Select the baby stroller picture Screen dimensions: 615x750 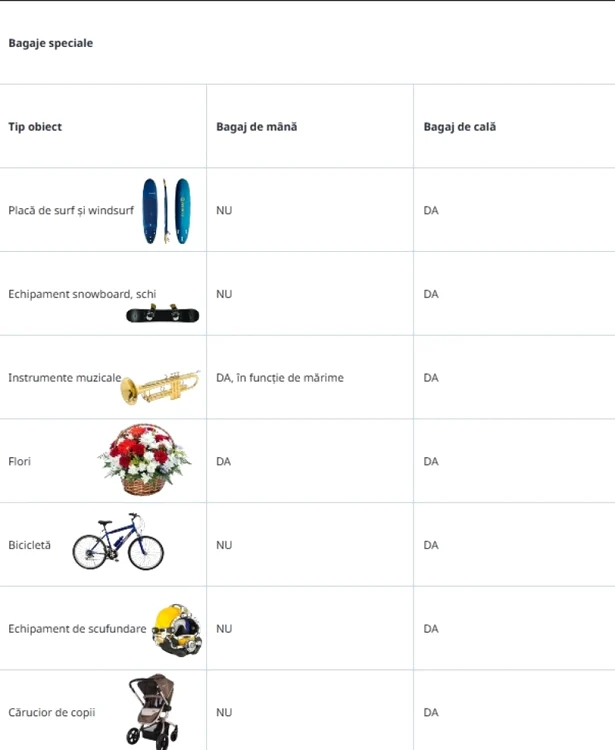153,711
